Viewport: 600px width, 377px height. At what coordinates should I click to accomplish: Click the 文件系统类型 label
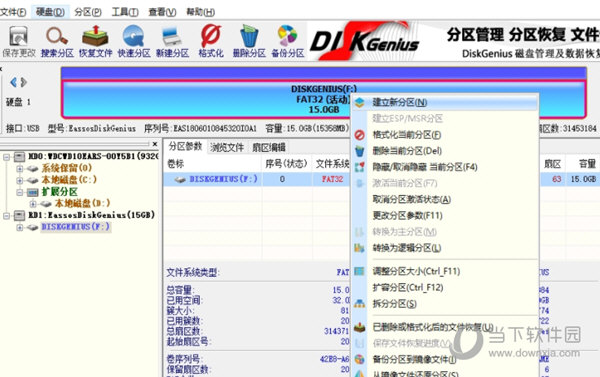[x=193, y=273]
